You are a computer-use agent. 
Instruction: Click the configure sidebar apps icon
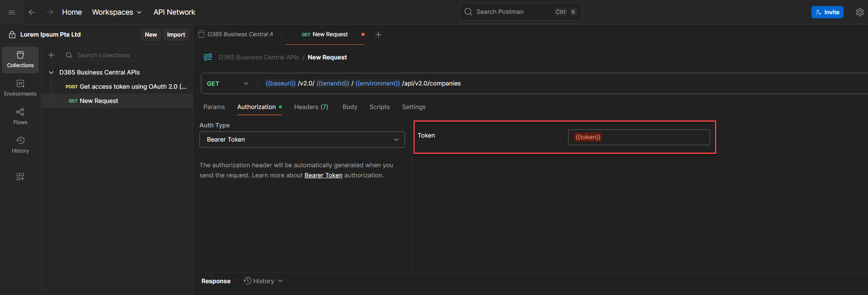click(20, 177)
